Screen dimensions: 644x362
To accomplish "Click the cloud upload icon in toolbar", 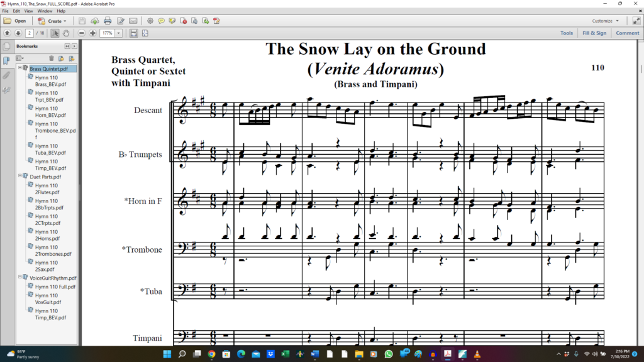I will click(95, 21).
